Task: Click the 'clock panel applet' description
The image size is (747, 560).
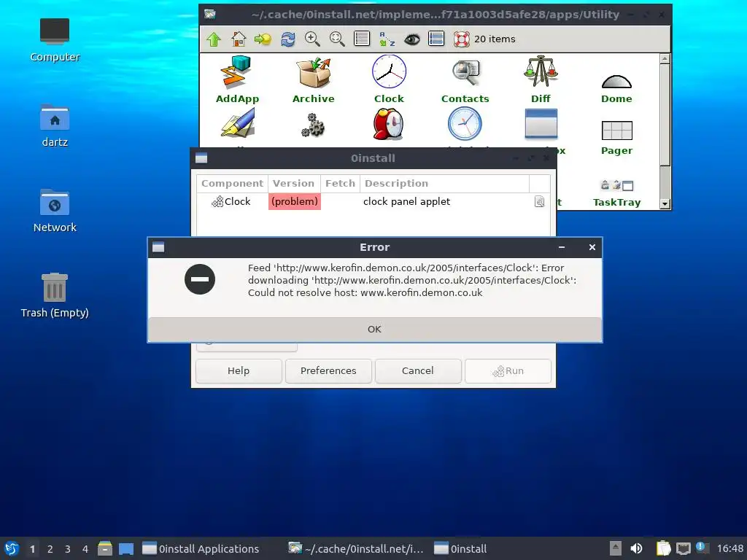Action: tap(406, 201)
